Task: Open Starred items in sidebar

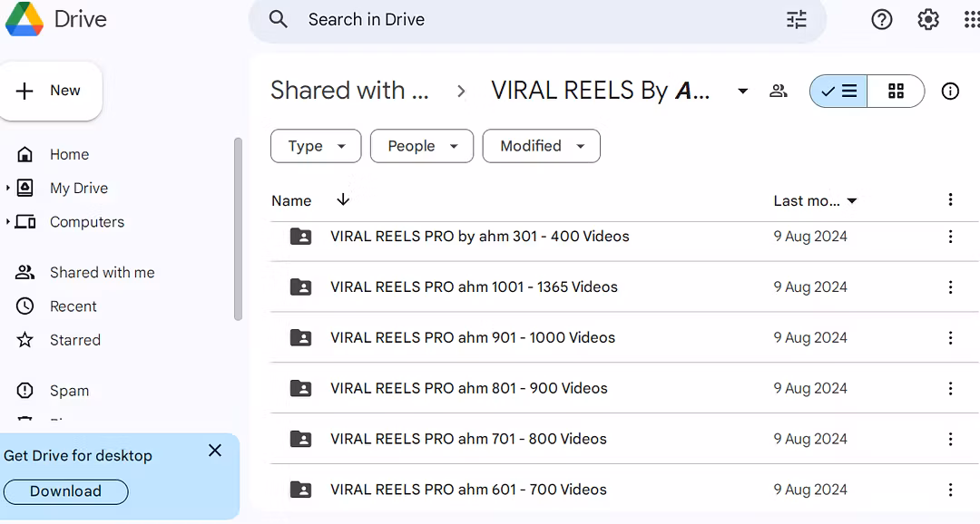Action: click(74, 341)
